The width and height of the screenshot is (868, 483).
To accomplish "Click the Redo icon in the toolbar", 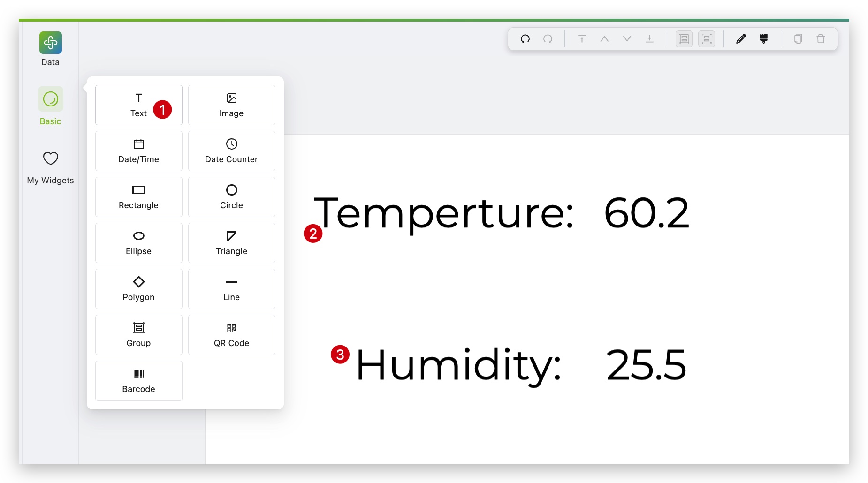I will click(548, 39).
